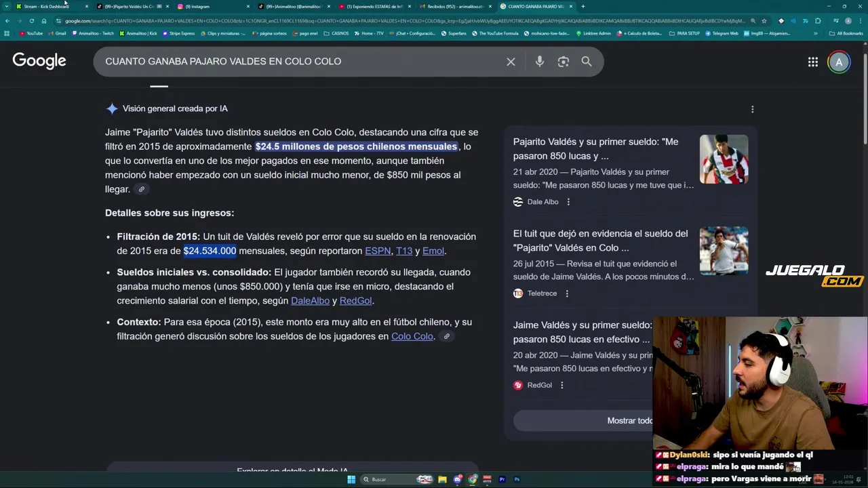Viewport: 868px width, 488px height.
Task: Open more options for Teletrece result
Action: point(567,293)
